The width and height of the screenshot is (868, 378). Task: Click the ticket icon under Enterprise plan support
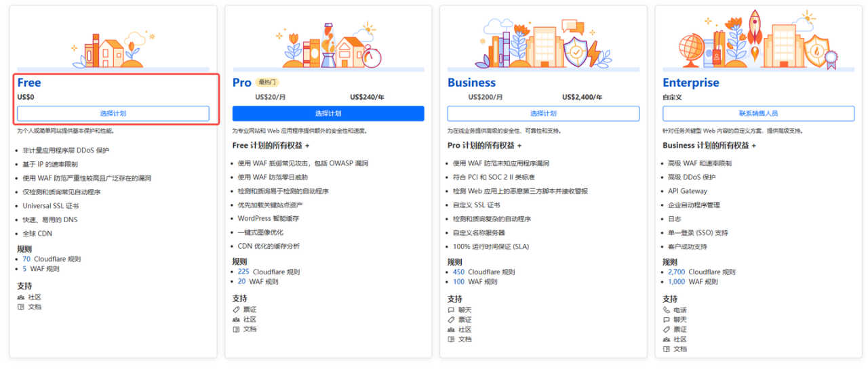(x=667, y=329)
